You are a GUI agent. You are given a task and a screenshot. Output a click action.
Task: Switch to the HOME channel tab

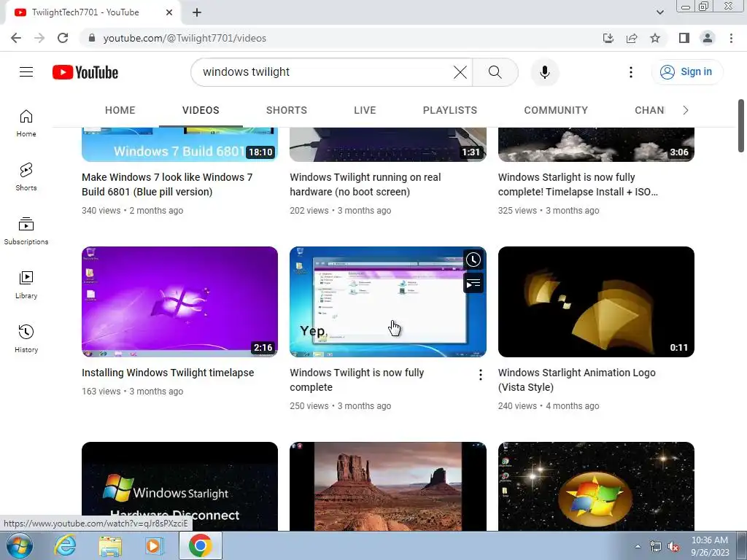click(120, 110)
